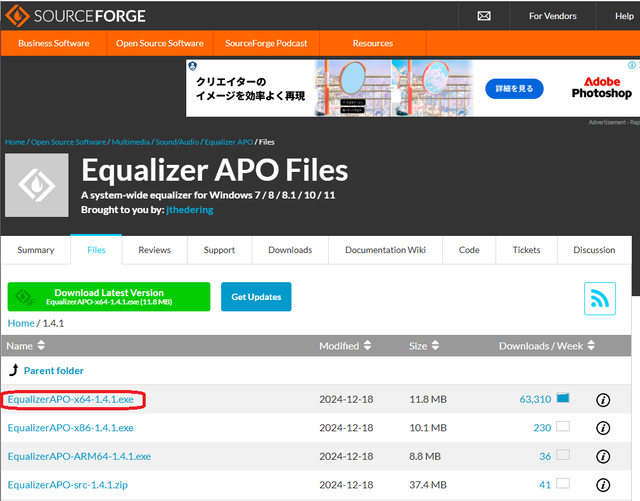Sort files by Downloads / Week
640x501 pixels.
coord(547,345)
